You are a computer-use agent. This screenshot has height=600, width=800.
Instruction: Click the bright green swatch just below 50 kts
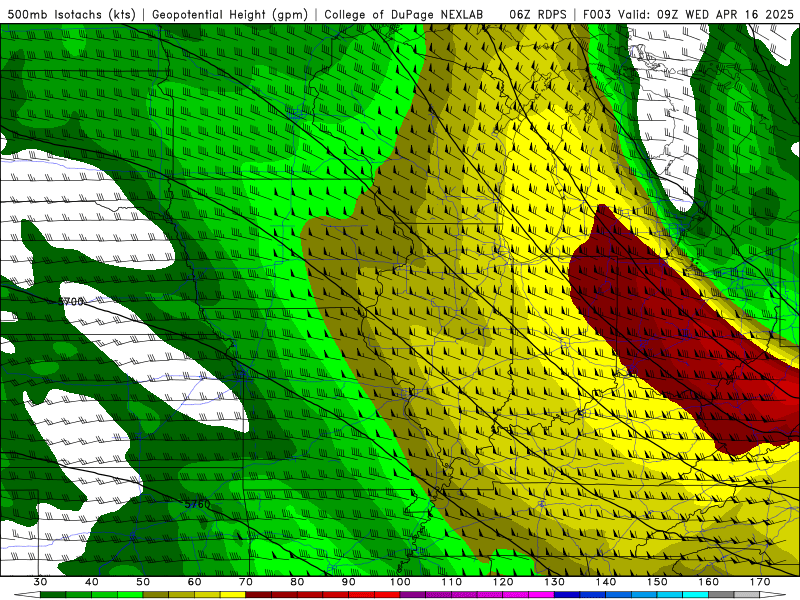pyautogui.click(x=130, y=595)
